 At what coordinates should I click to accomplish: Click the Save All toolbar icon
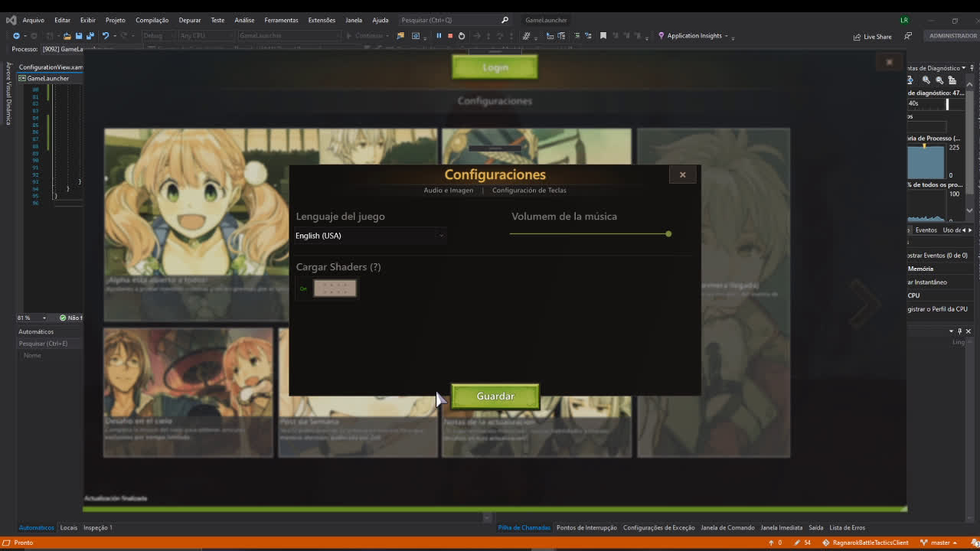click(x=90, y=36)
